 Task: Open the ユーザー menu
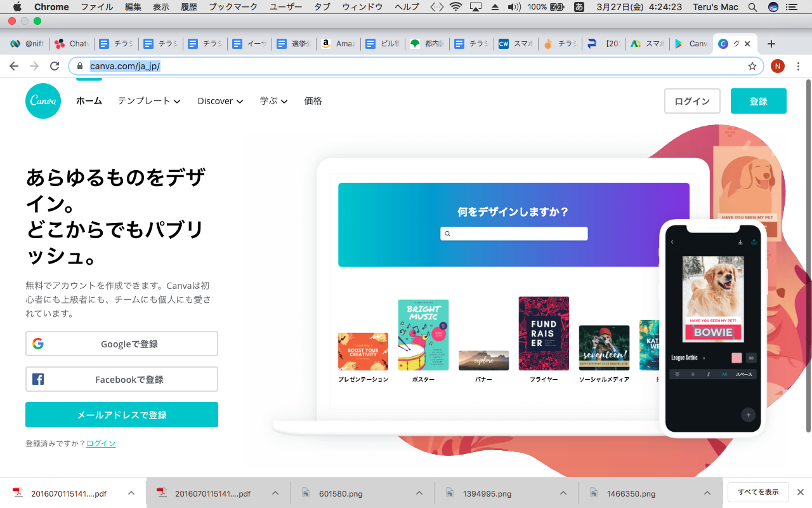[x=286, y=7]
